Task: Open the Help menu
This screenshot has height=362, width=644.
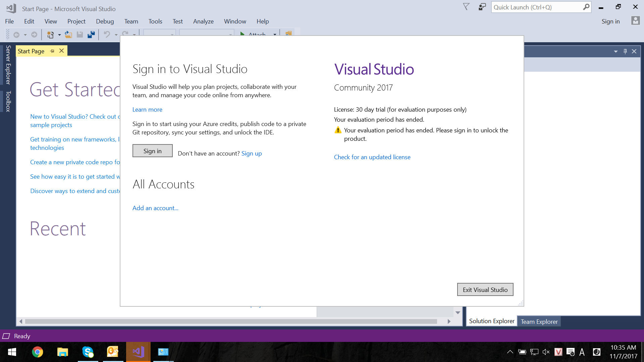Action: pyautogui.click(x=263, y=21)
